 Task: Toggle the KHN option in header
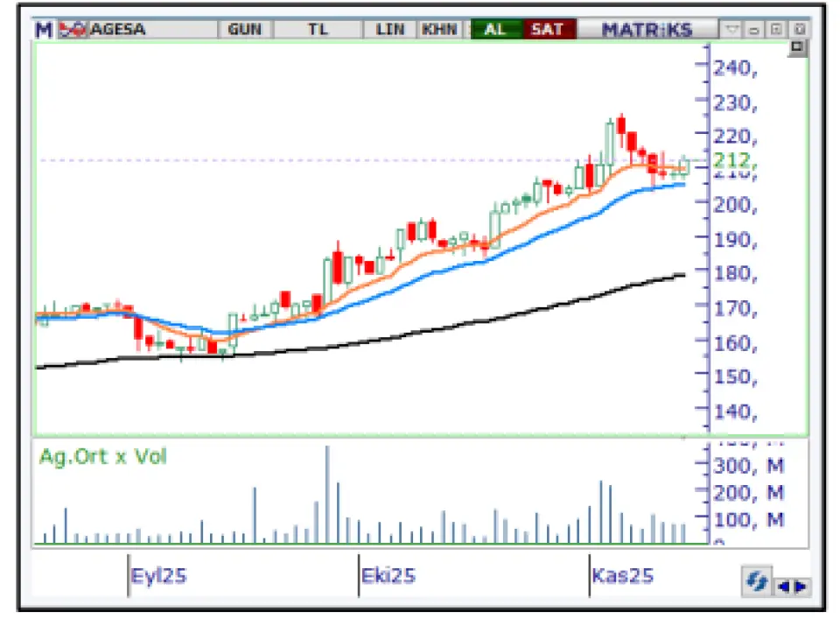pyautogui.click(x=439, y=30)
